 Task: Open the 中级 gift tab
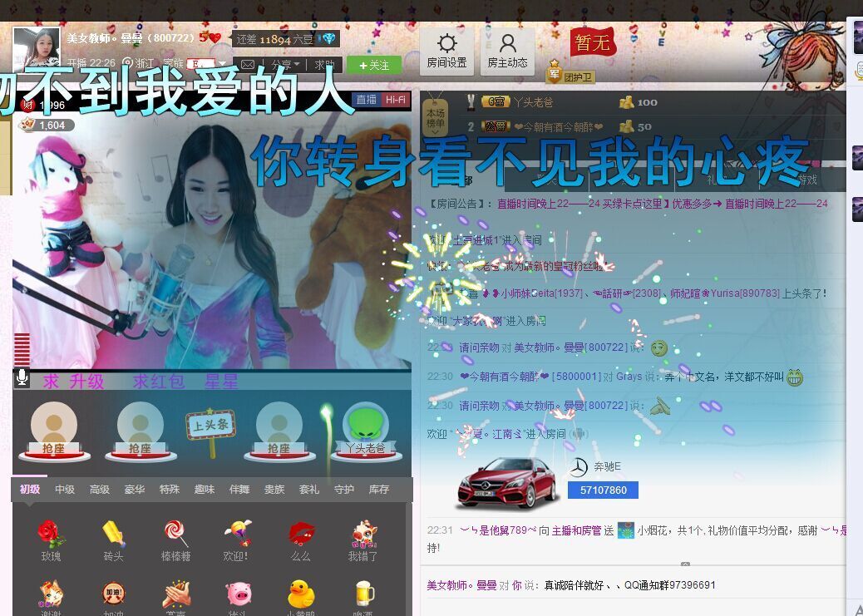point(64,489)
